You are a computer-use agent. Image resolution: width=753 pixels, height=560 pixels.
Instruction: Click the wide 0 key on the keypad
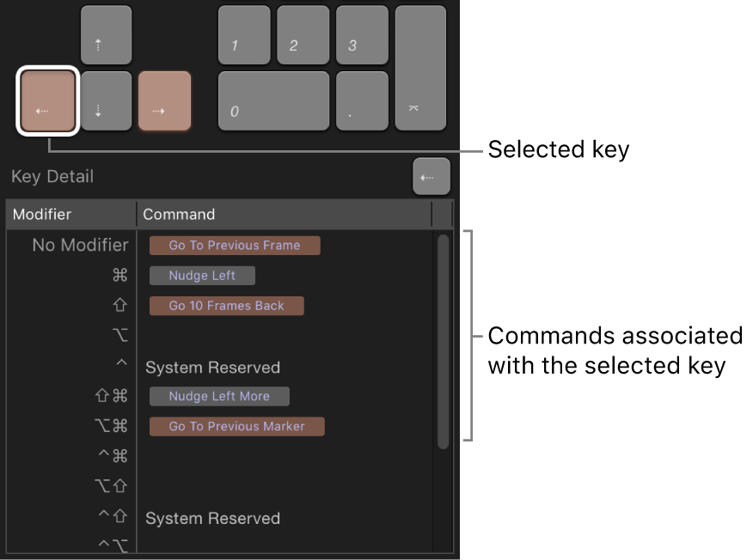pos(273,100)
